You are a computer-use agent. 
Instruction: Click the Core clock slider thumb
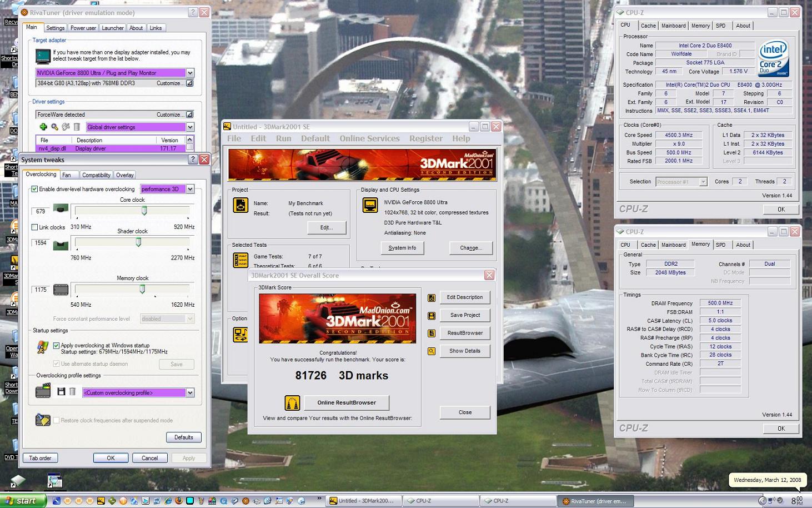point(144,211)
